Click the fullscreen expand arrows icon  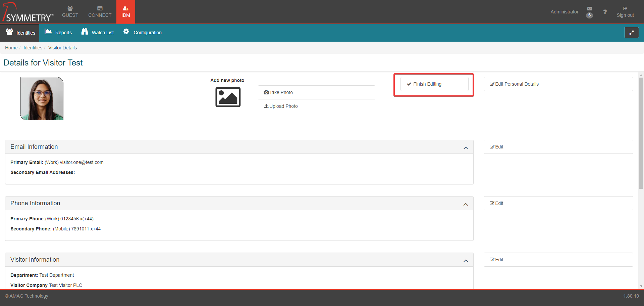[x=631, y=33]
